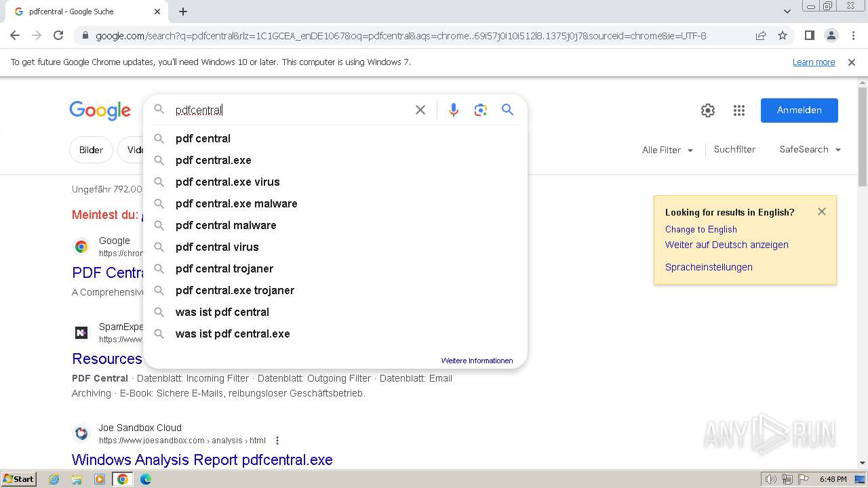Click Weiter auf Deutsch anzeigen link
This screenshot has width=868, height=488.
coord(726,245)
